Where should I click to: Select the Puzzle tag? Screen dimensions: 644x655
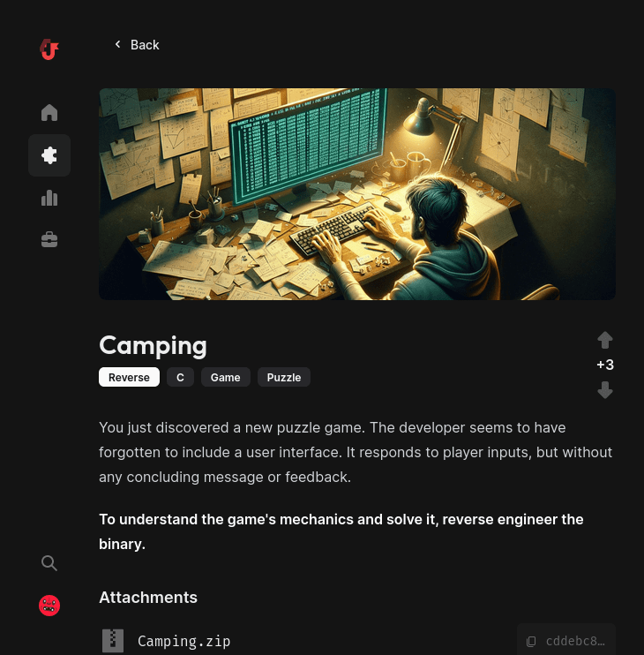point(284,377)
